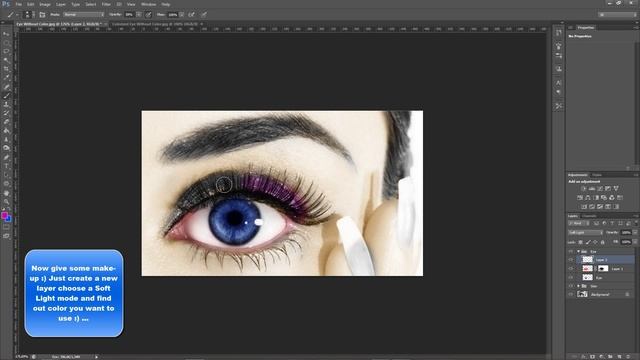
Task: Select the Crop tool
Action: pos(6,69)
